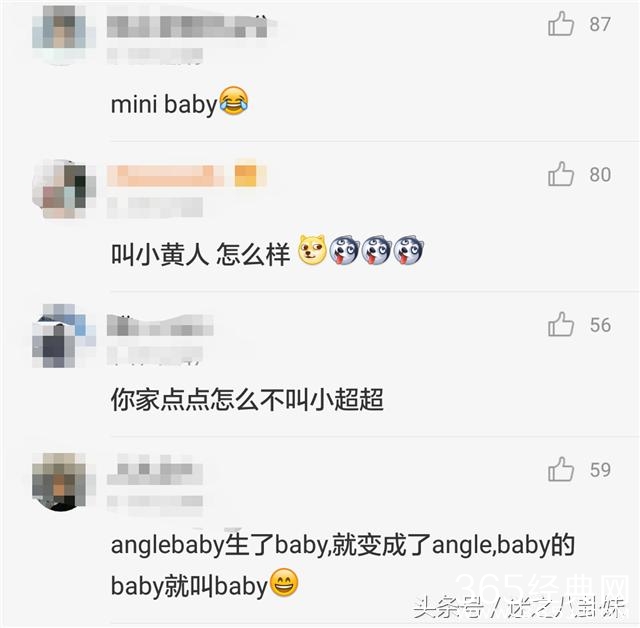640x628 pixels.
Task: Like the "mini baby" comment
Action: [x=561, y=23]
